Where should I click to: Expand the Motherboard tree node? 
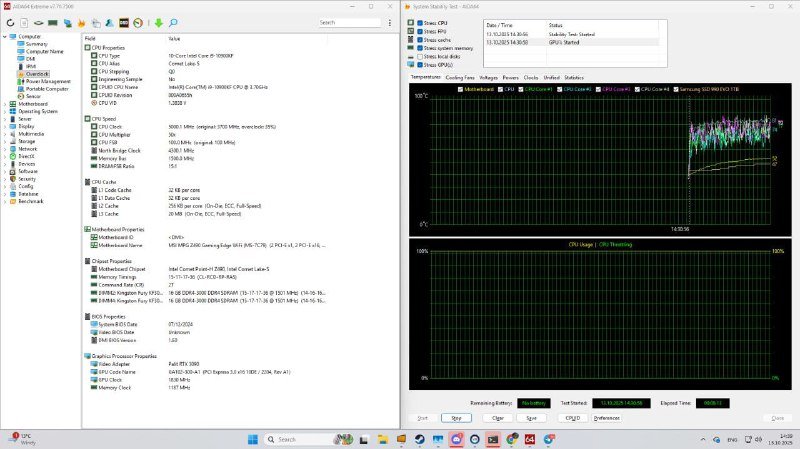(x=5, y=104)
